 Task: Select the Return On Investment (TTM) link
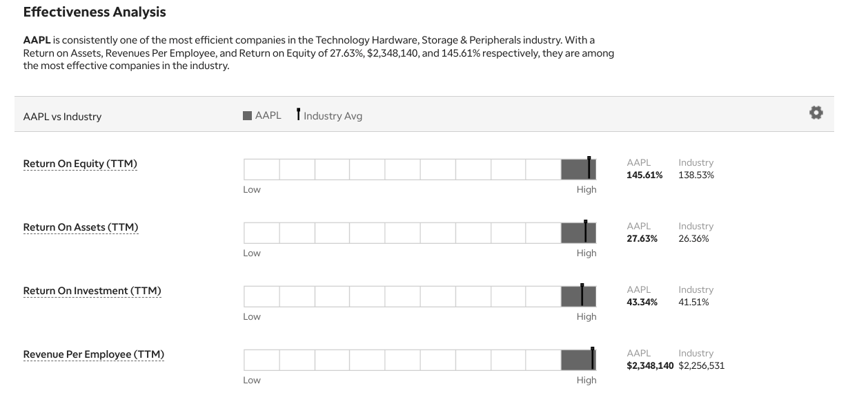pyautogui.click(x=92, y=291)
